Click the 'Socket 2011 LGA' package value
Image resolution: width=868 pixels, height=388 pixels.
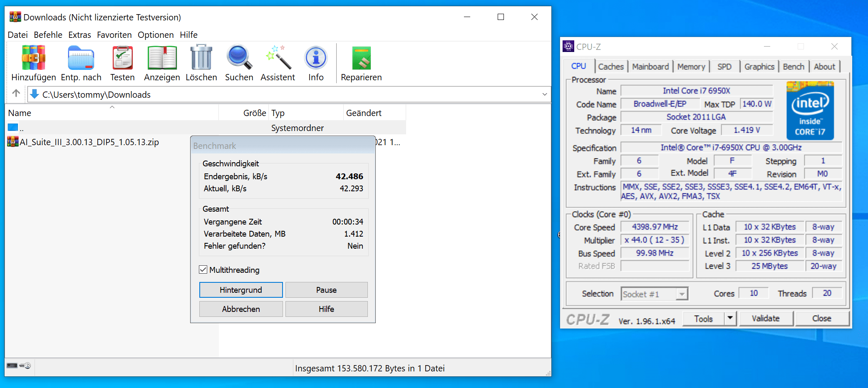coord(697,117)
